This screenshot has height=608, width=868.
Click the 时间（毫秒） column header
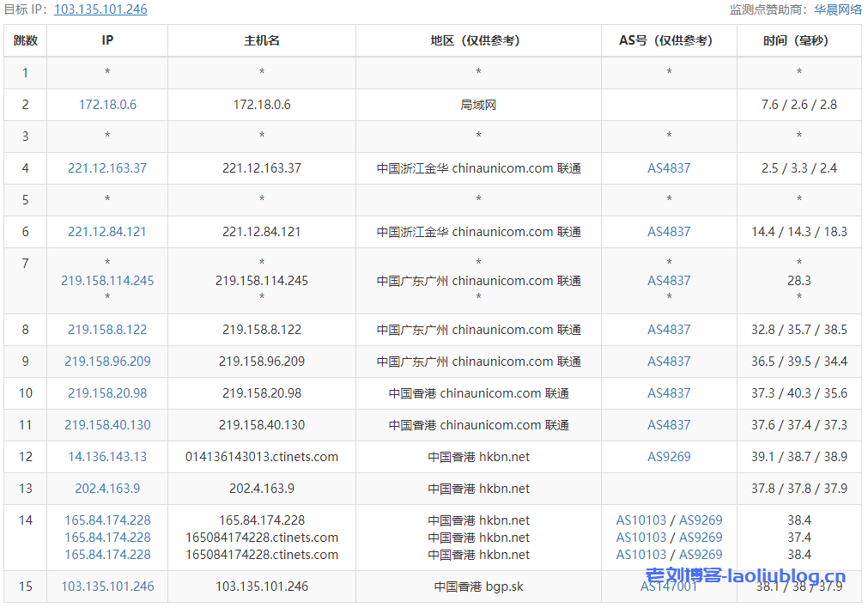(798, 40)
